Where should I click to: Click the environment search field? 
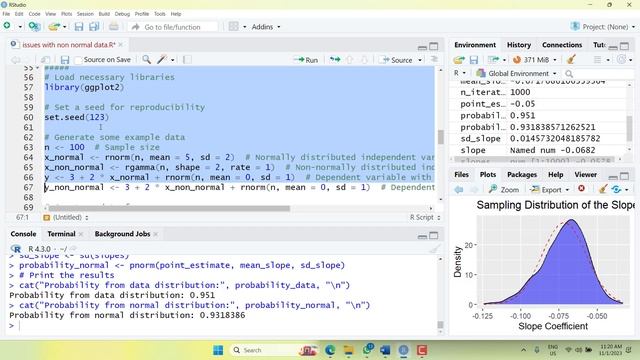pos(599,74)
